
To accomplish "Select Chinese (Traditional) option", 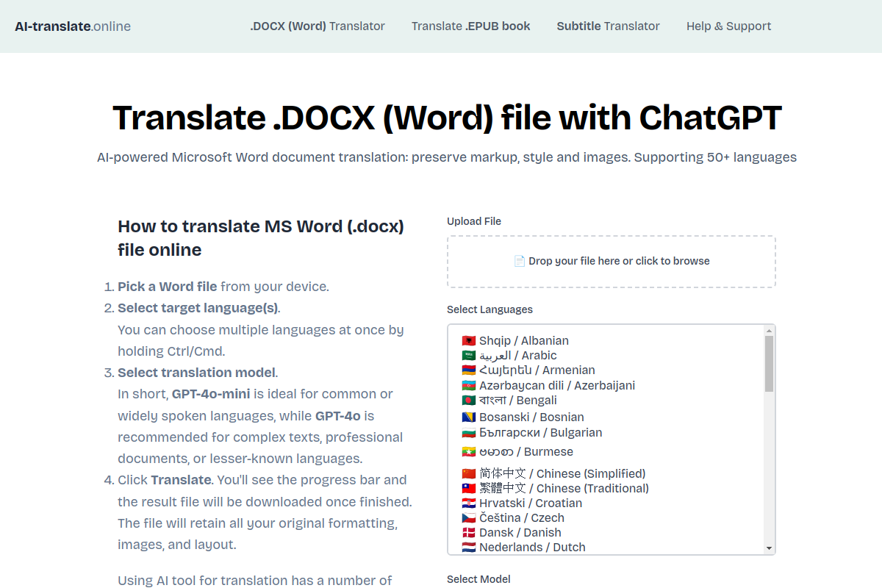I will (606, 488).
